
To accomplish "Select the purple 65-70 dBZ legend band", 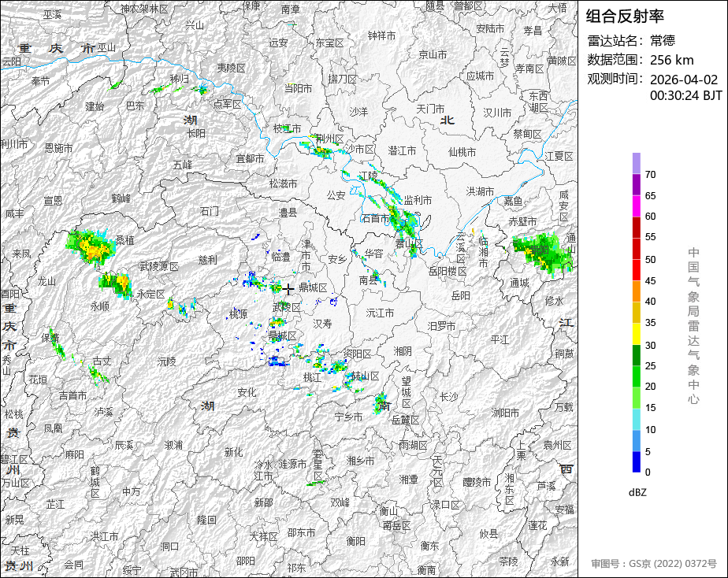I will click(636, 184).
